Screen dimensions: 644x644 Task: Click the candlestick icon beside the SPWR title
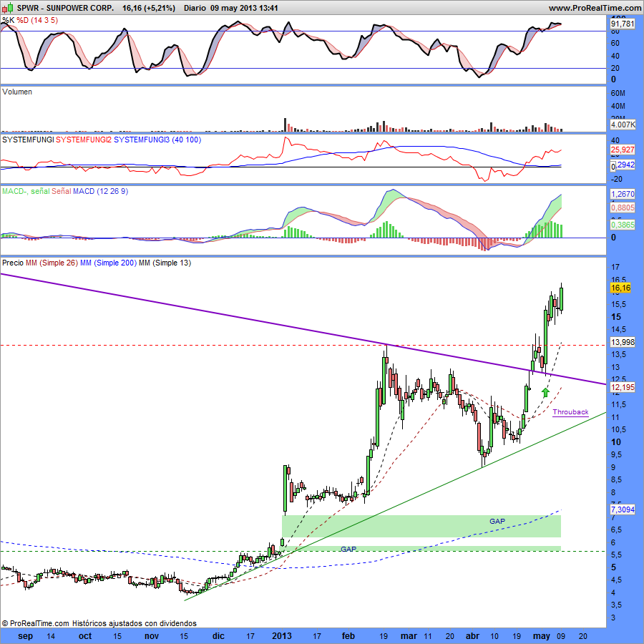[x=7, y=8]
